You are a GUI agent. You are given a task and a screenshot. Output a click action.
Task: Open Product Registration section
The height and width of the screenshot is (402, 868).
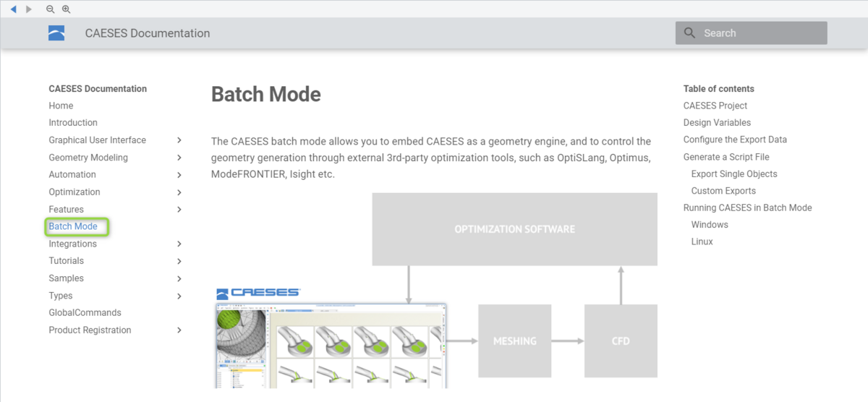pyautogui.click(x=90, y=330)
